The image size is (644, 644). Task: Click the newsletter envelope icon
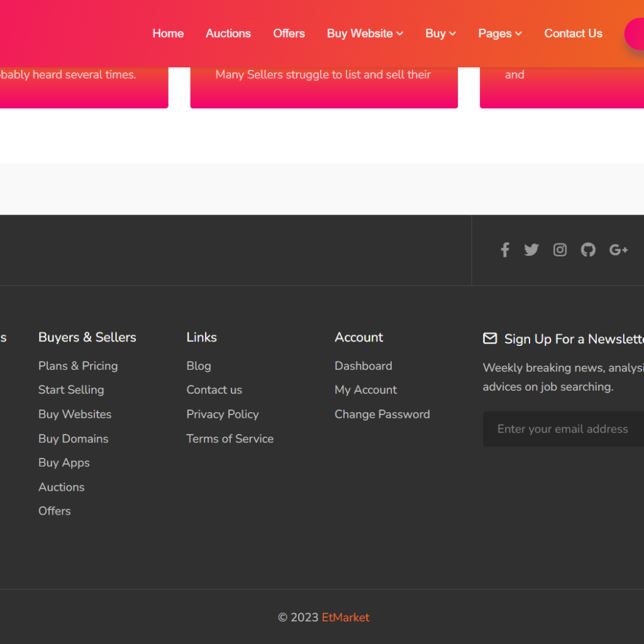pyautogui.click(x=490, y=338)
